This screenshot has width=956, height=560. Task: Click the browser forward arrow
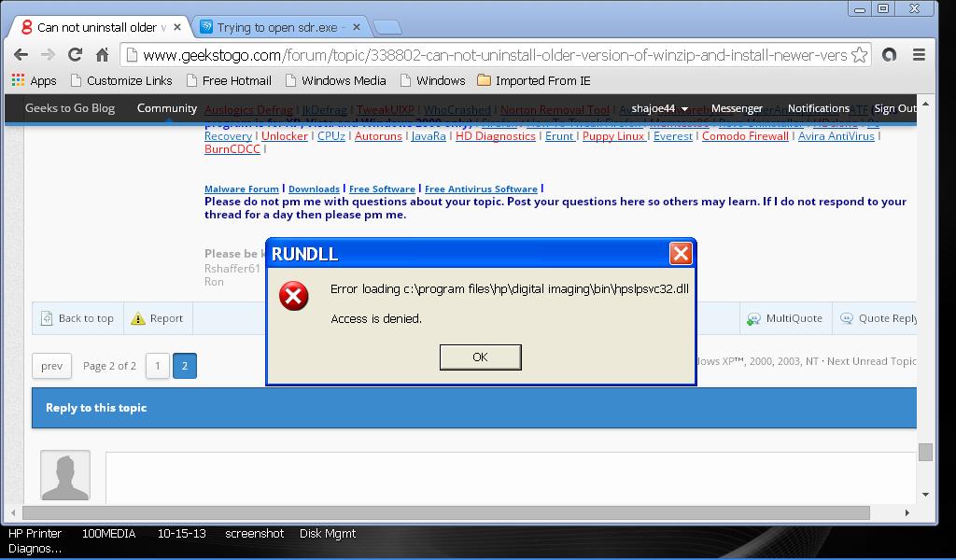[48, 55]
